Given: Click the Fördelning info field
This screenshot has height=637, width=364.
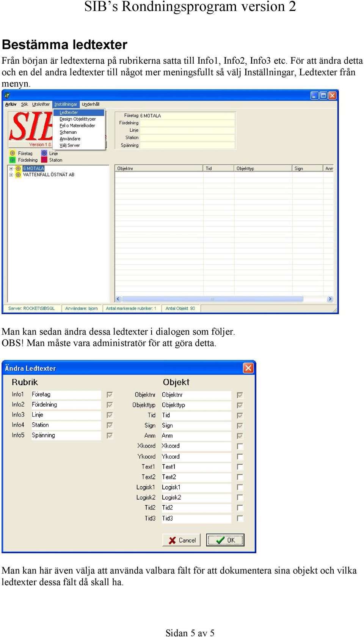Looking at the screenshot, I should pyautogui.click(x=187, y=123).
